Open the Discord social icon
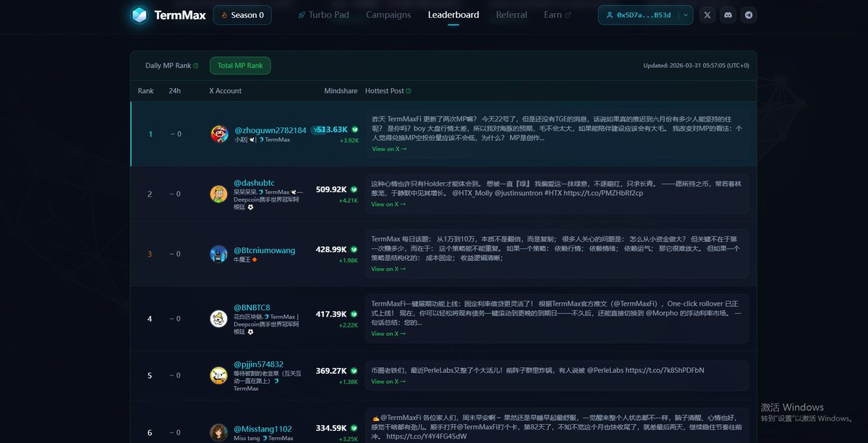The width and height of the screenshot is (868, 443). click(728, 14)
